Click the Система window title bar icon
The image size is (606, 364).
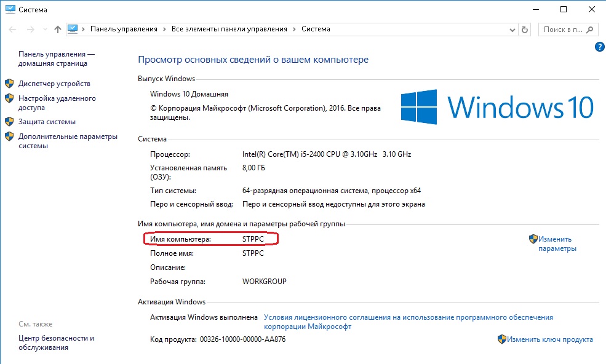click(10, 9)
